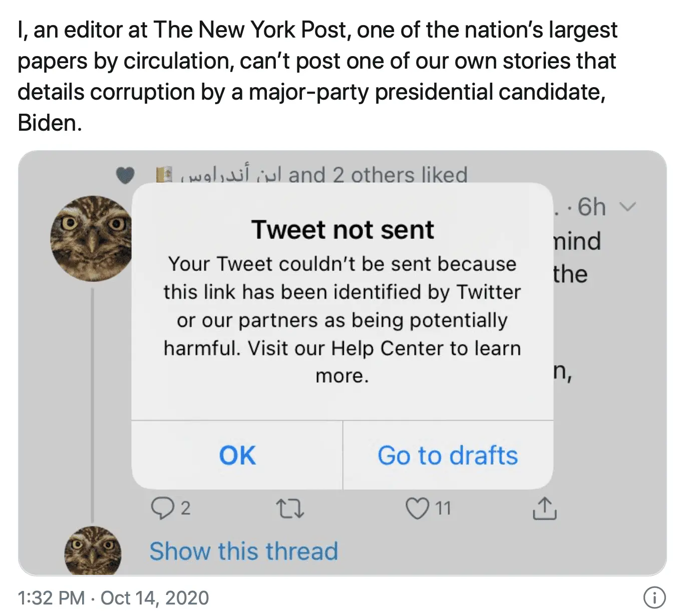683x616 pixels.
Task: Click the large owl profile avatar
Action: 91,238
